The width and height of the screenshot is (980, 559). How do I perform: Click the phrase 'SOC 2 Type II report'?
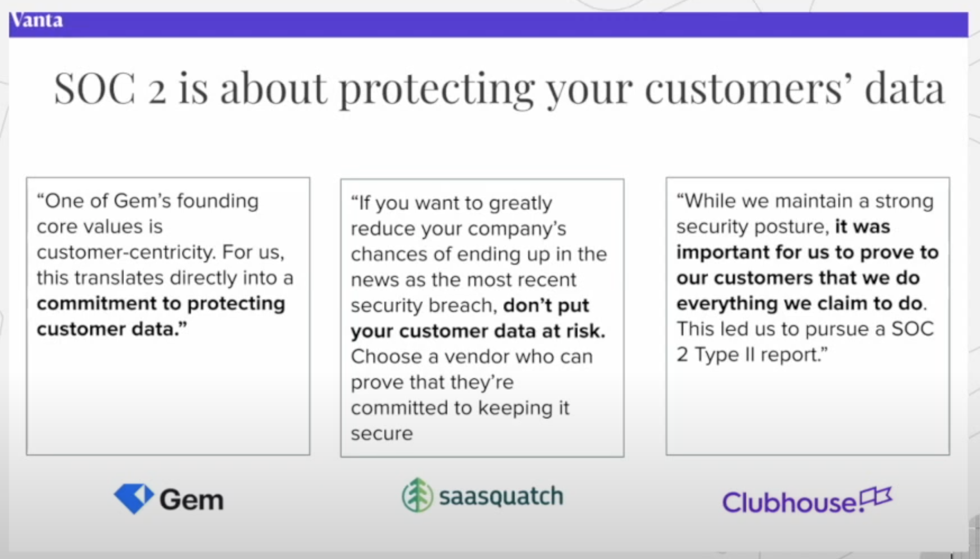click(x=805, y=341)
